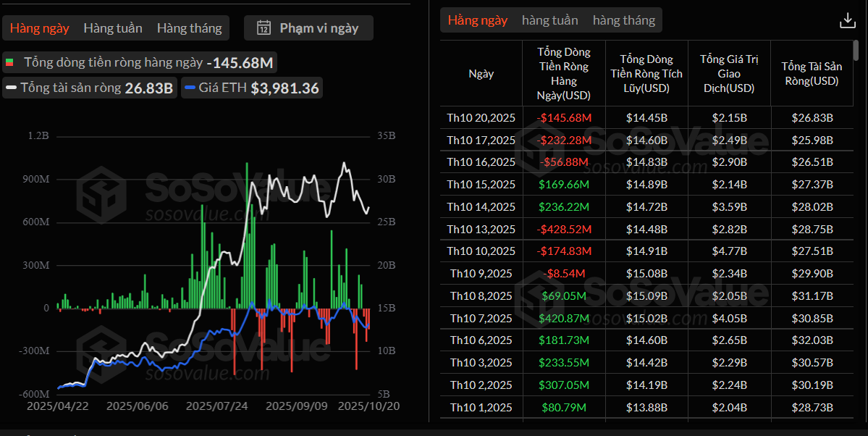
Task: Click red-green marker for daily net inflow
Action: [x=9, y=63]
